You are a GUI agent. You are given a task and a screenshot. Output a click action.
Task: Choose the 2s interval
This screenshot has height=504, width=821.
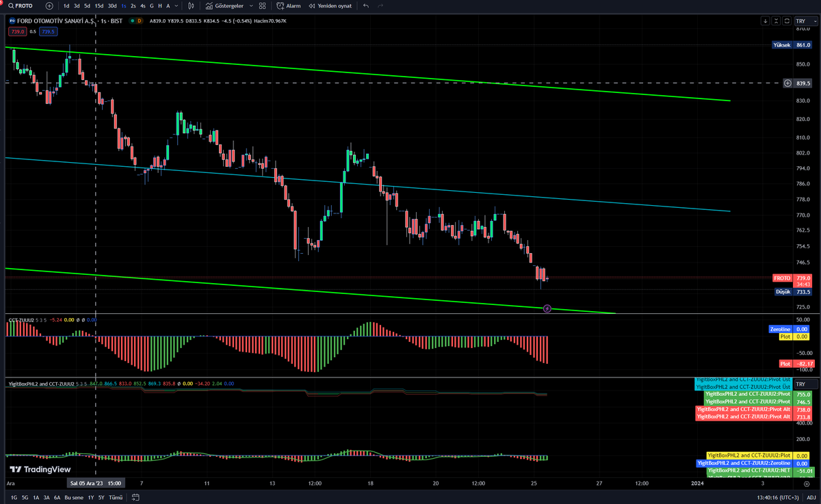[x=133, y=5]
